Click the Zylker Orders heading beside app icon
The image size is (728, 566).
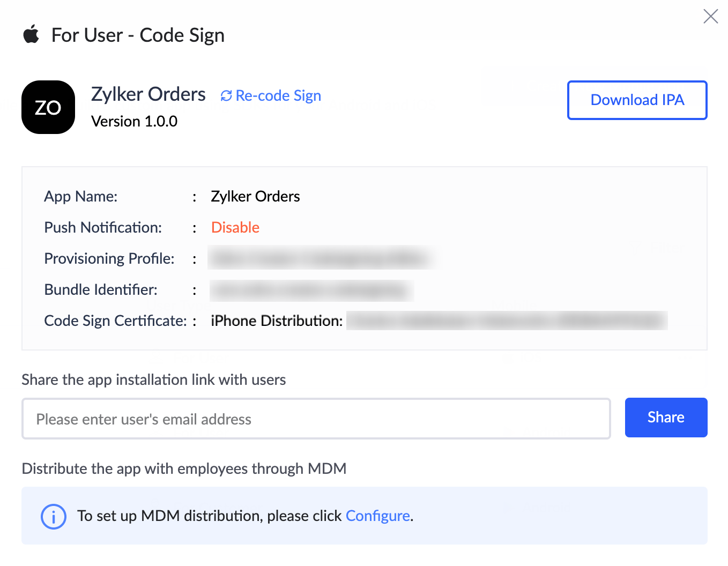[148, 94]
